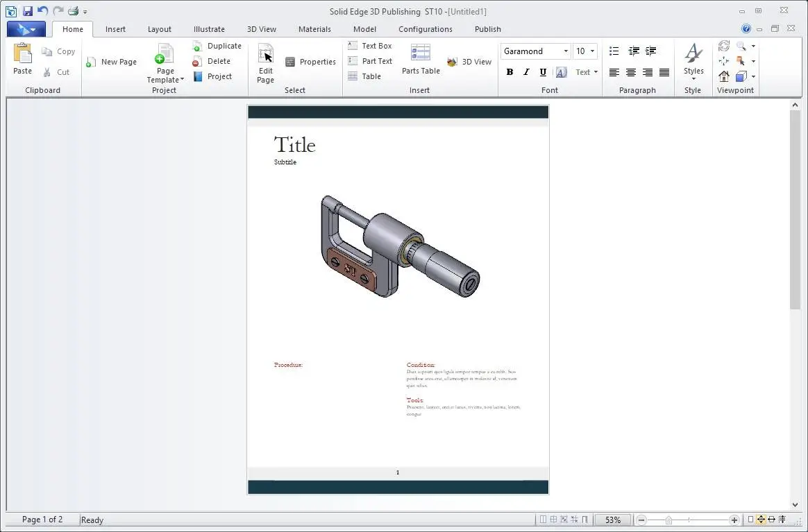
Task: Increase the paragraph indent
Action: coord(651,51)
